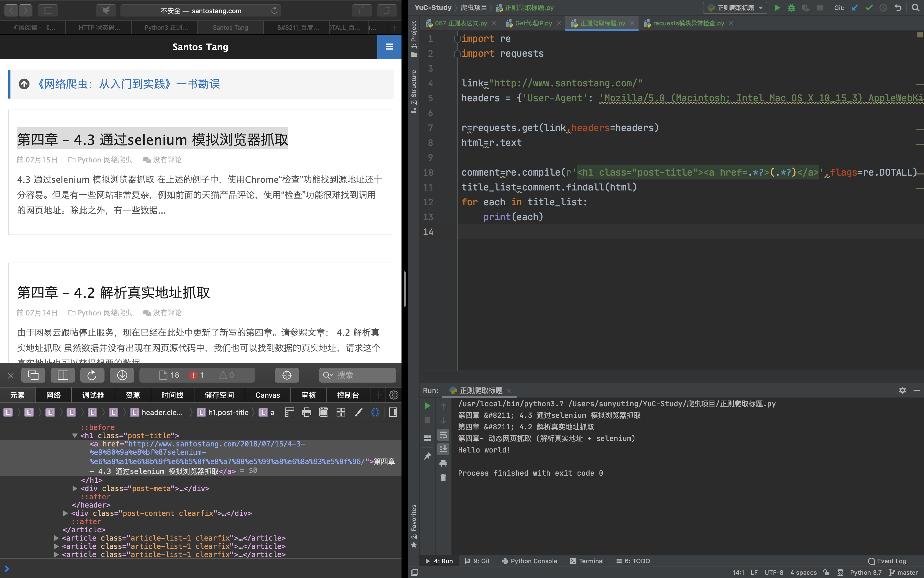The height and width of the screenshot is (578, 924).
Task: Click the print styles icon in inspector
Action: (x=307, y=412)
